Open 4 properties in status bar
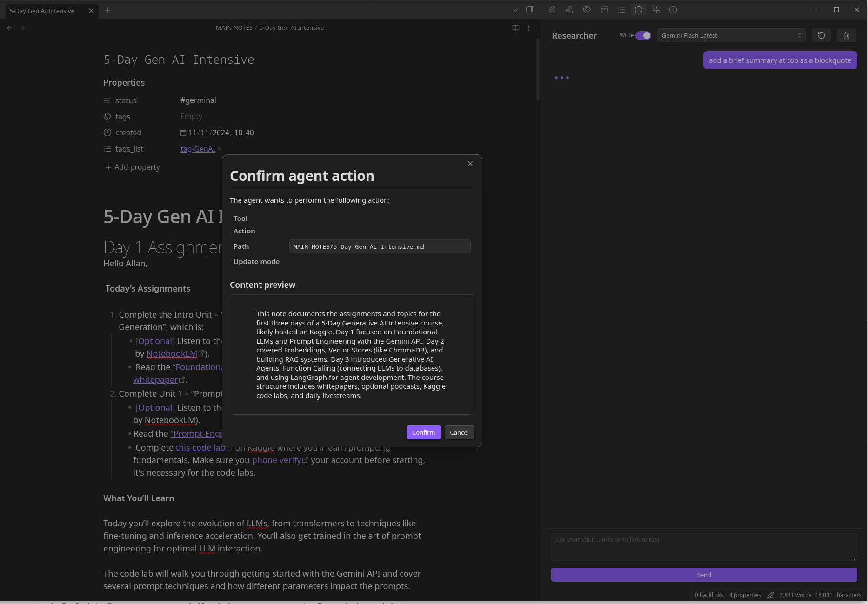 point(745,595)
